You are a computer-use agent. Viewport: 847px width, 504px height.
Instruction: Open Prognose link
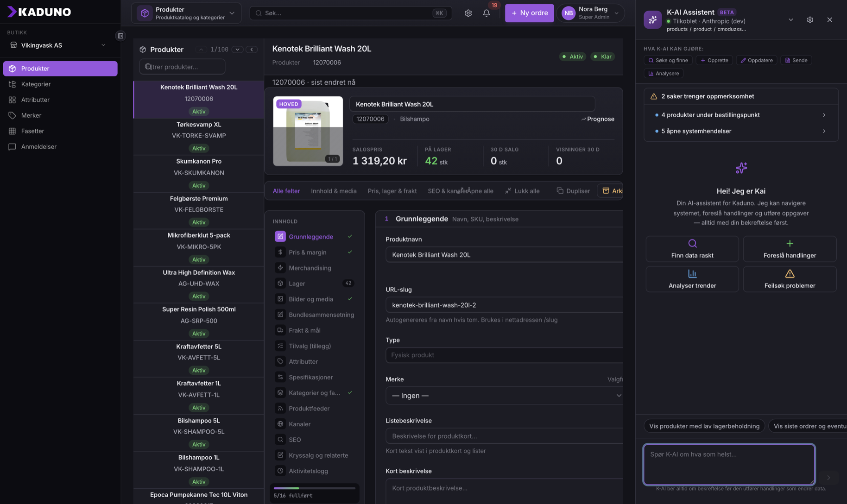click(x=598, y=119)
